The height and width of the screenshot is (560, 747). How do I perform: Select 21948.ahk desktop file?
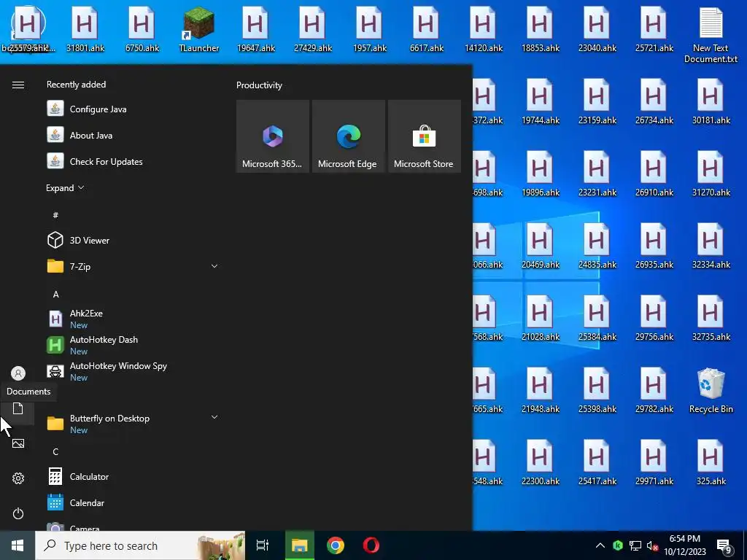(541, 391)
